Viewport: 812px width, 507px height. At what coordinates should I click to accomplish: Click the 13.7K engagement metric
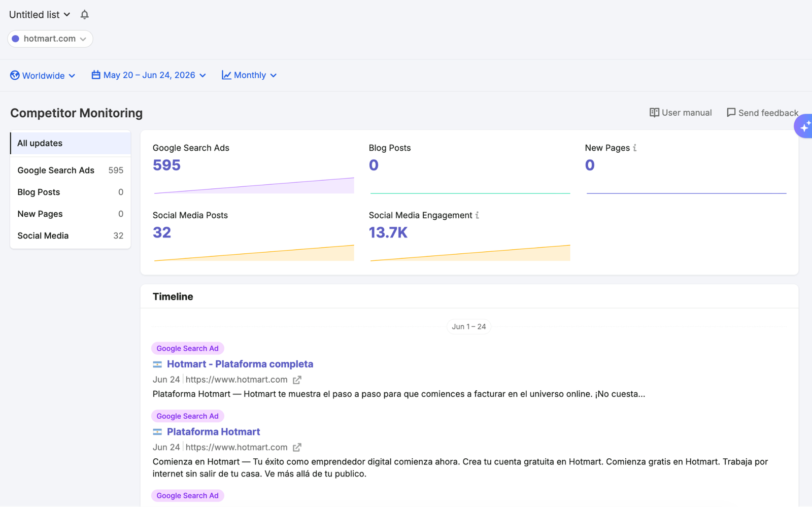pos(388,232)
